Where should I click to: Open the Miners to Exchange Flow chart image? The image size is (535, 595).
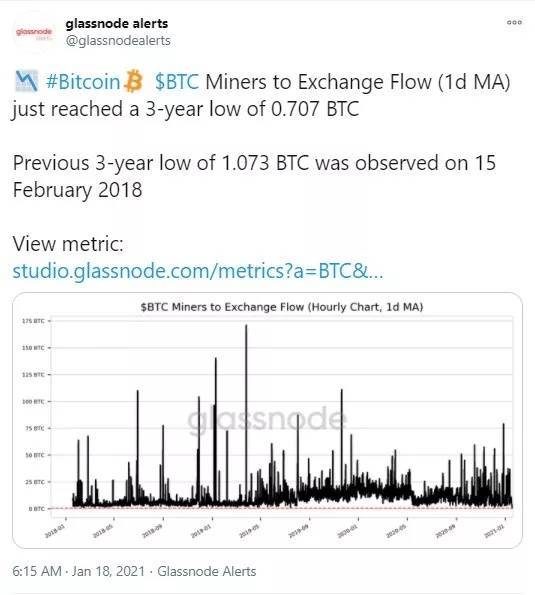click(x=268, y=420)
